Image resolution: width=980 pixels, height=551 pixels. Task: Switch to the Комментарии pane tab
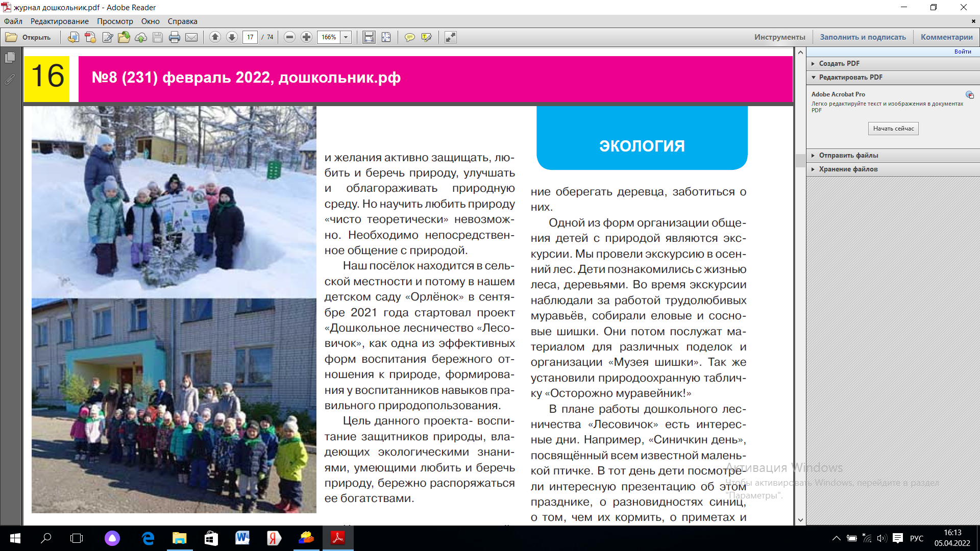tap(946, 37)
